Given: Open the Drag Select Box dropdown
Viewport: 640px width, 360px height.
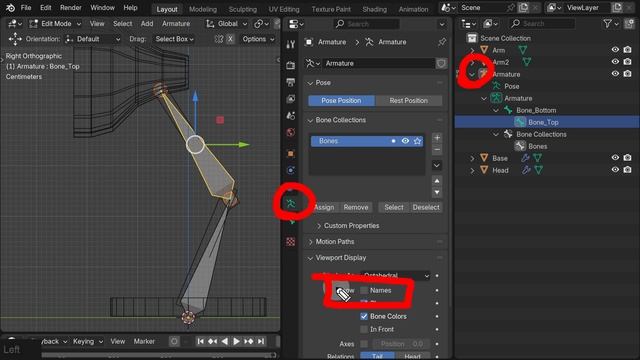Looking at the screenshot, I should click(174, 39).
